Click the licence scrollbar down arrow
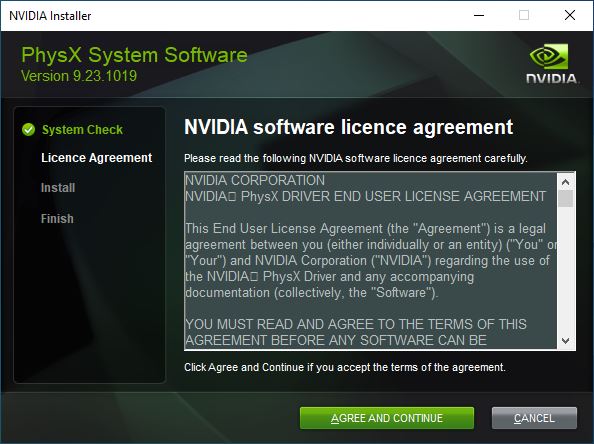The width and height of the screenshot is (594, 444). pos(566,341)
